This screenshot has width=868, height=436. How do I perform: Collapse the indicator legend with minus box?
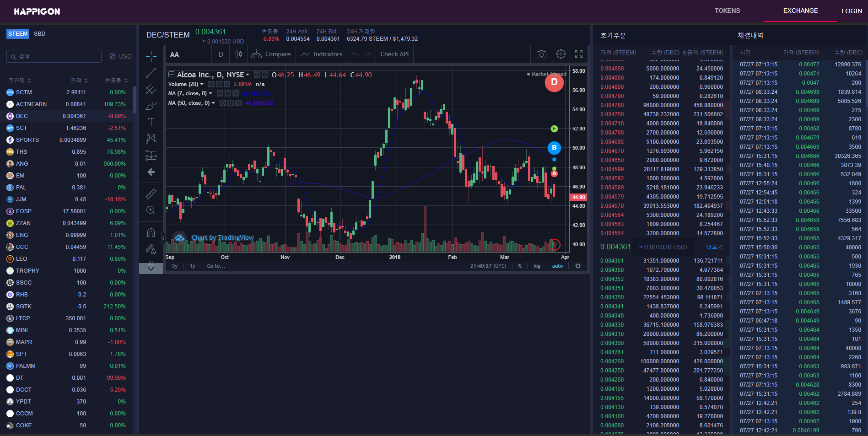[172, 75]
